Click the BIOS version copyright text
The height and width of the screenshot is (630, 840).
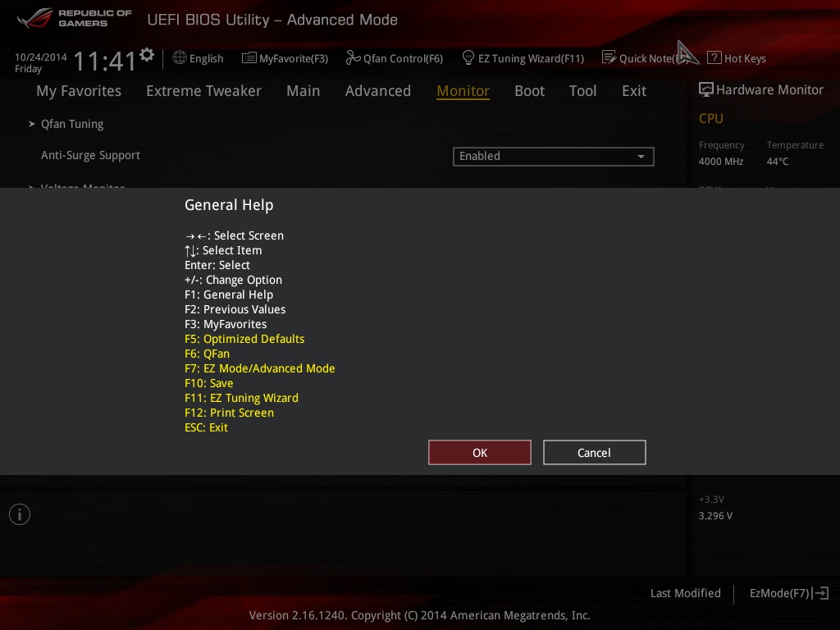pyautogui.click(x=419, y=615)
